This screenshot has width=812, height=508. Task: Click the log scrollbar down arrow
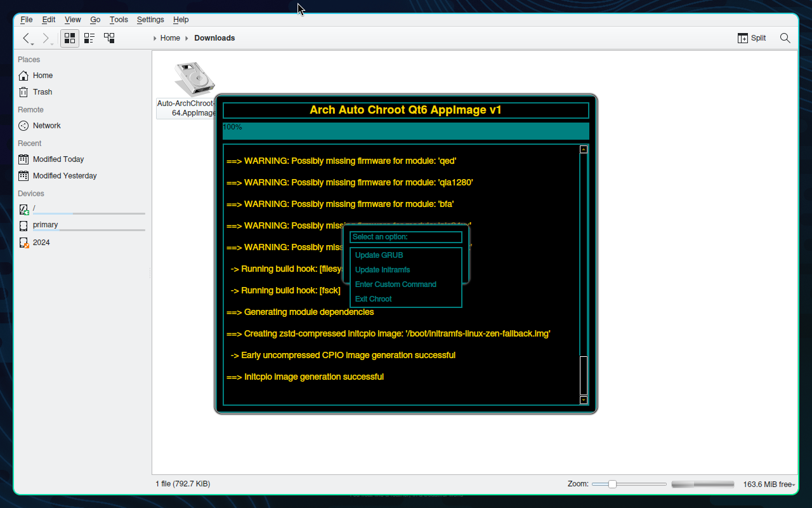(584, 400)
